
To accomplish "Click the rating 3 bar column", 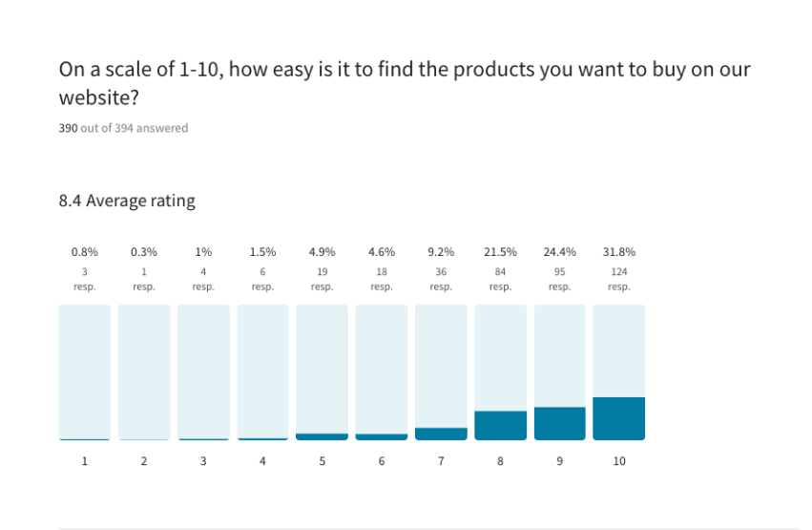I will (203, 372).
